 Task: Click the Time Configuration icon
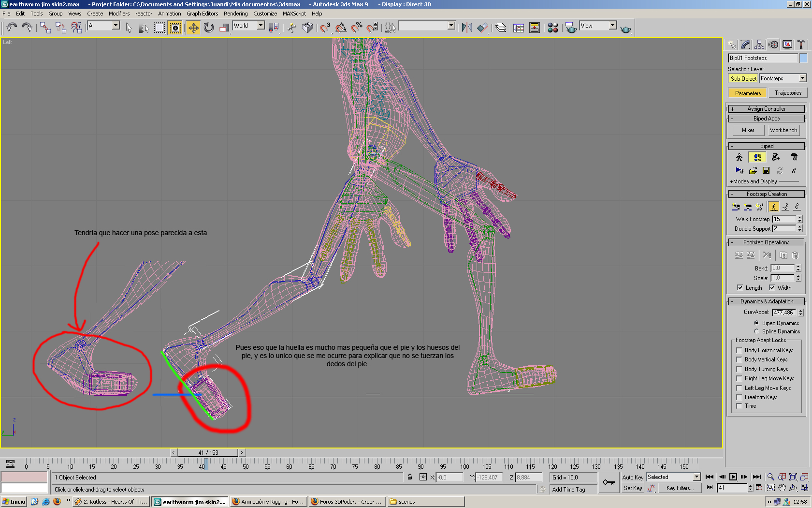[759, 488]
